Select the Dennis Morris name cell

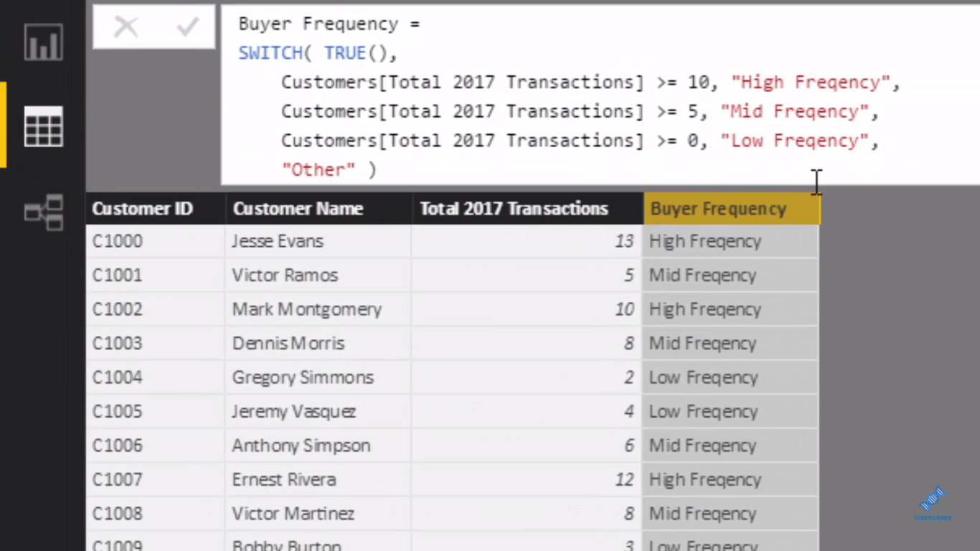pyautogui.click(x=319, y=344)
